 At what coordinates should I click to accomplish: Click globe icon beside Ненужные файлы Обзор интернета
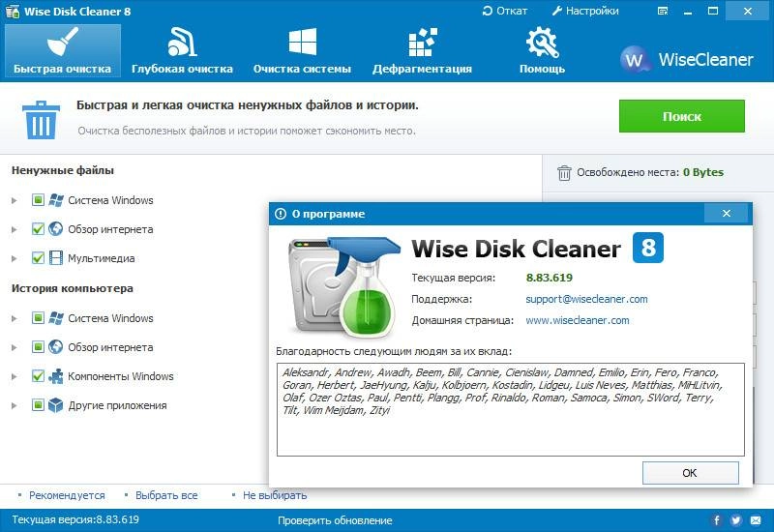pyautogui.click(x=56, y=229)
